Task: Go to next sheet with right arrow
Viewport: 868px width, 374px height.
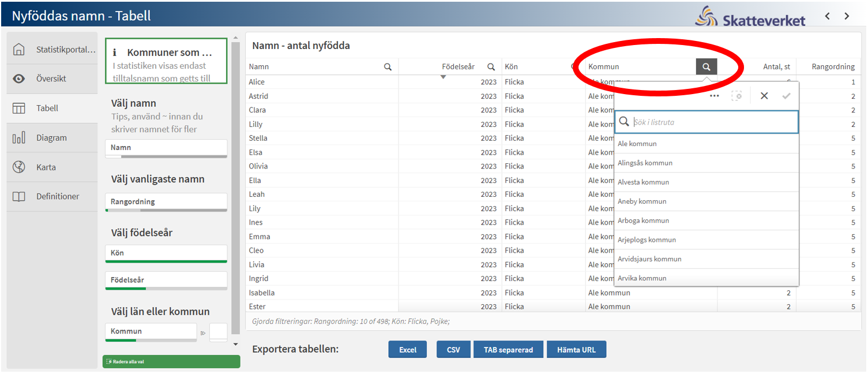Action: pyautogui.click(x=847, y=16)
